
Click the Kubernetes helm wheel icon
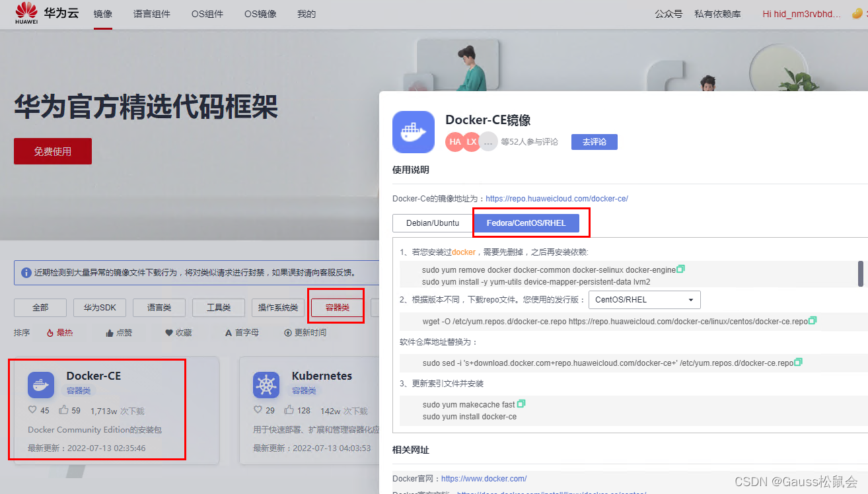coord(266,384)
